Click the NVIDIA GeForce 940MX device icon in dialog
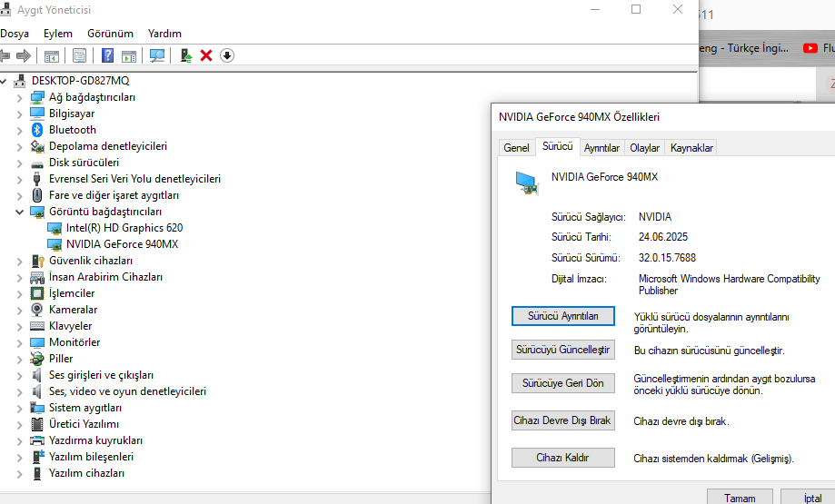This screenshot has width=835, height=504. 527,183
